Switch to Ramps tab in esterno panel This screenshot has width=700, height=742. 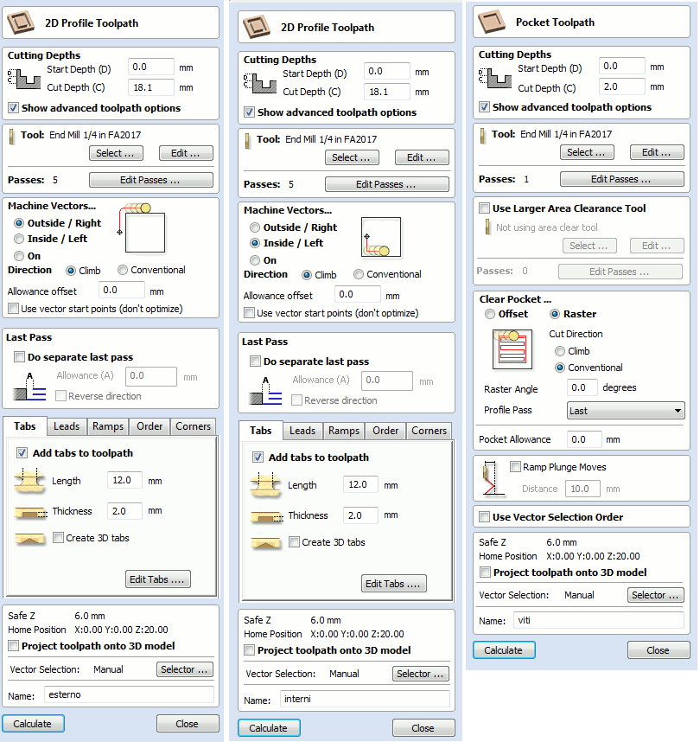pyautogui.click(x=108, y=426)
